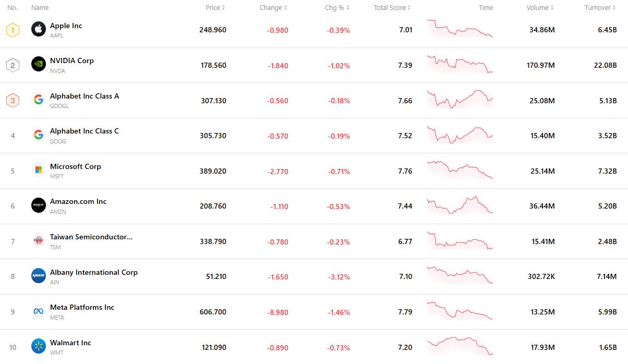The image size is (628, 364).
Task: Sort the table by Turnover
Action: 600,8
